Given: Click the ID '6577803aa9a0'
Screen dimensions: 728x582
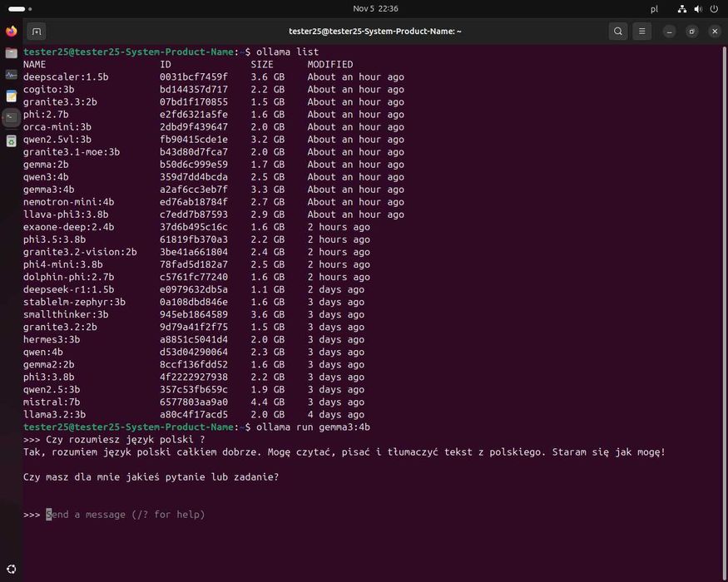Looking at the screenshot, I should [194, 403].
